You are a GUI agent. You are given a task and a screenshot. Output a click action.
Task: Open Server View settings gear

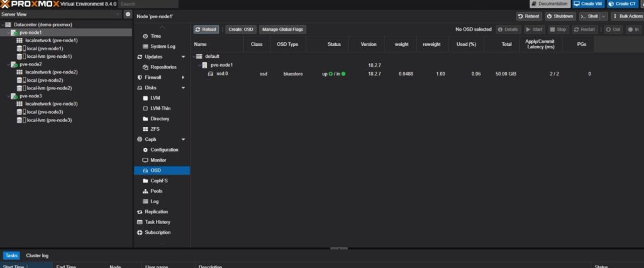(x=128, y=14)
